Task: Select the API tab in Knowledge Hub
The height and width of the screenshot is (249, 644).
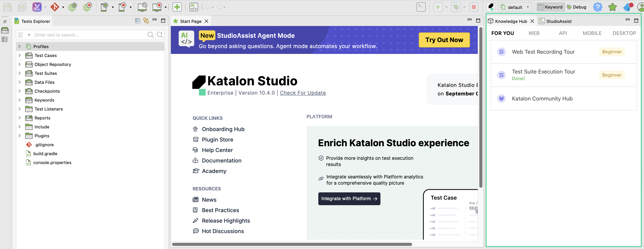Action: click(x=563, y=33)
